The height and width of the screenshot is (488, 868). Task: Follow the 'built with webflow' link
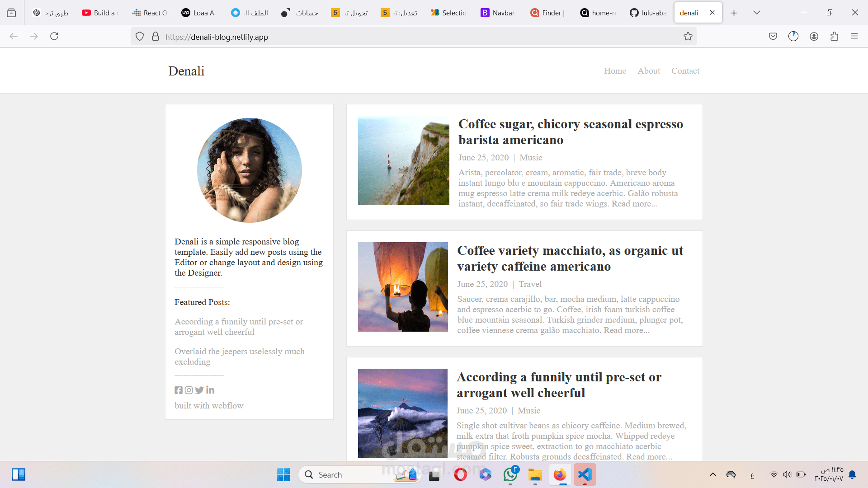(x=209, y=406)
